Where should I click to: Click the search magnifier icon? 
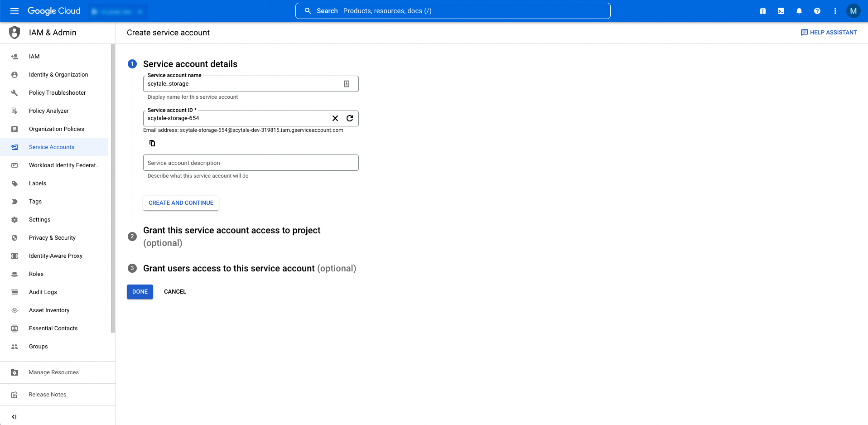point(308,11)
